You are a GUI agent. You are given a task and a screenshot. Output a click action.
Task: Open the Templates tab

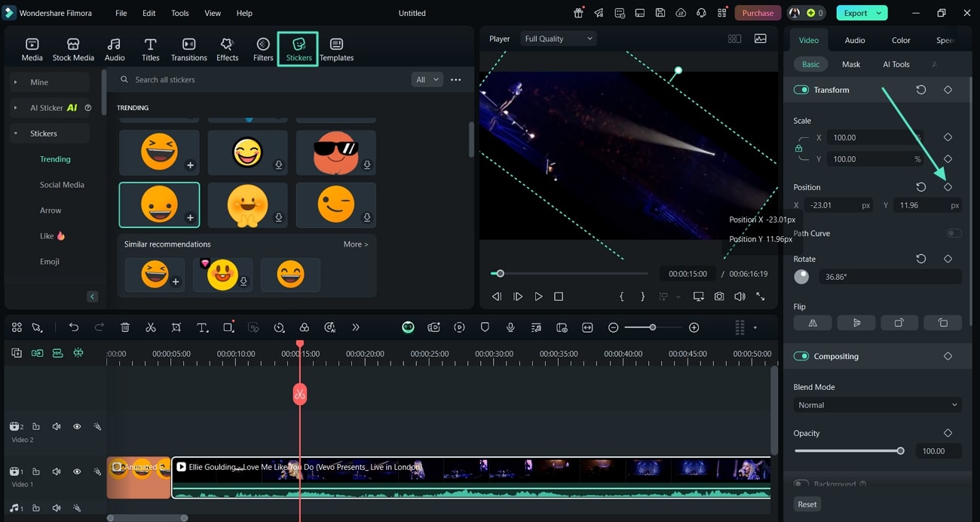336,50
